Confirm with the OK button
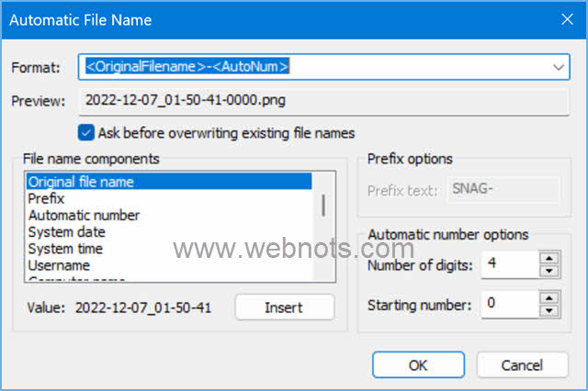This screenshot has width=588, height=391. click(x=418, y=364)
